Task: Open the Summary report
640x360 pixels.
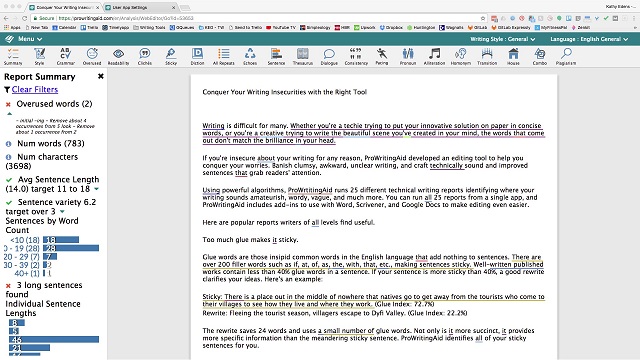Action: tap(13, 56)
